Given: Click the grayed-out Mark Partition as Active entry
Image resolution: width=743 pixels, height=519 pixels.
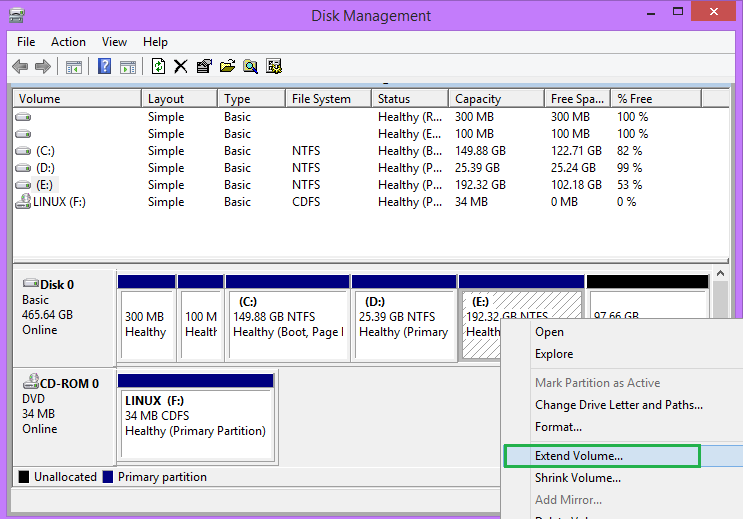Looking at the screenshot, I should click(622, 382).
